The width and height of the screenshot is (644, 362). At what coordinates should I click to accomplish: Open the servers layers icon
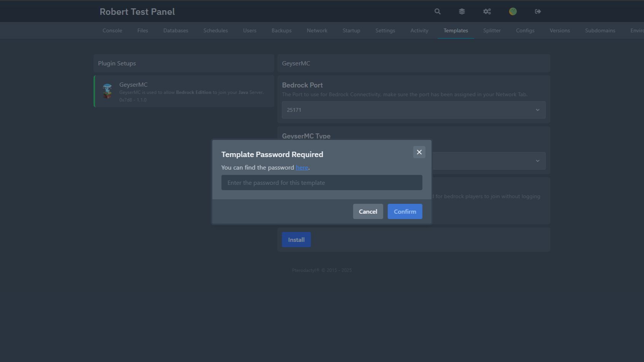(462, 11)
